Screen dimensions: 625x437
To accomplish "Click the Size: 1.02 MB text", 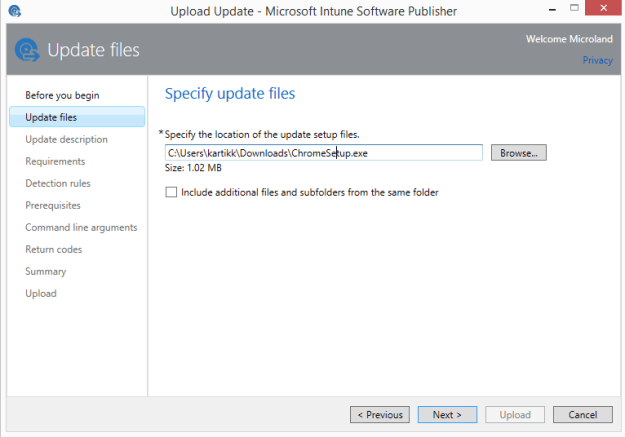I will (193, 168).
